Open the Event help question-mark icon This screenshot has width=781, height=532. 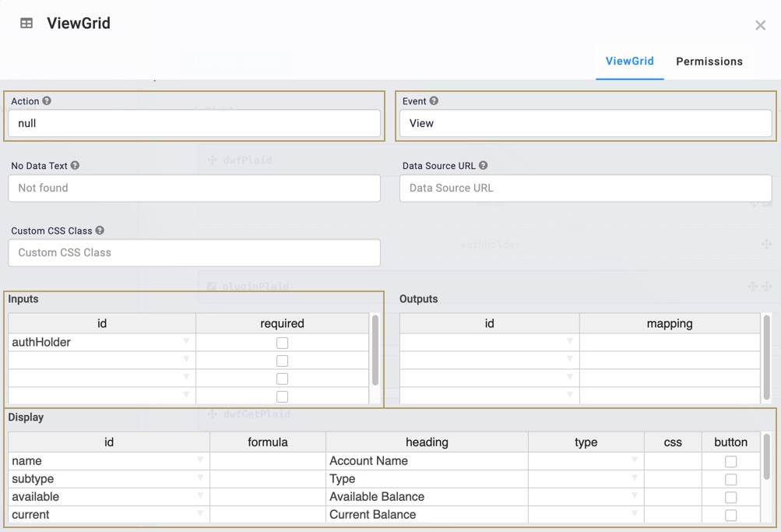[x=434, y=100]
